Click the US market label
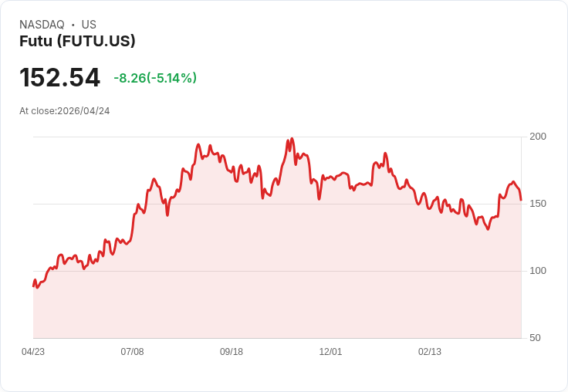 (x=89, y=25)
